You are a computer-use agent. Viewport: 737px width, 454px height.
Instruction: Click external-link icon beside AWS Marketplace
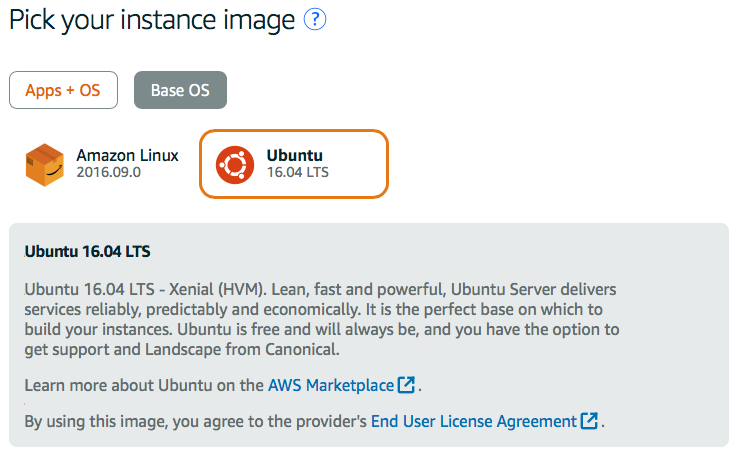click(406, 385)
